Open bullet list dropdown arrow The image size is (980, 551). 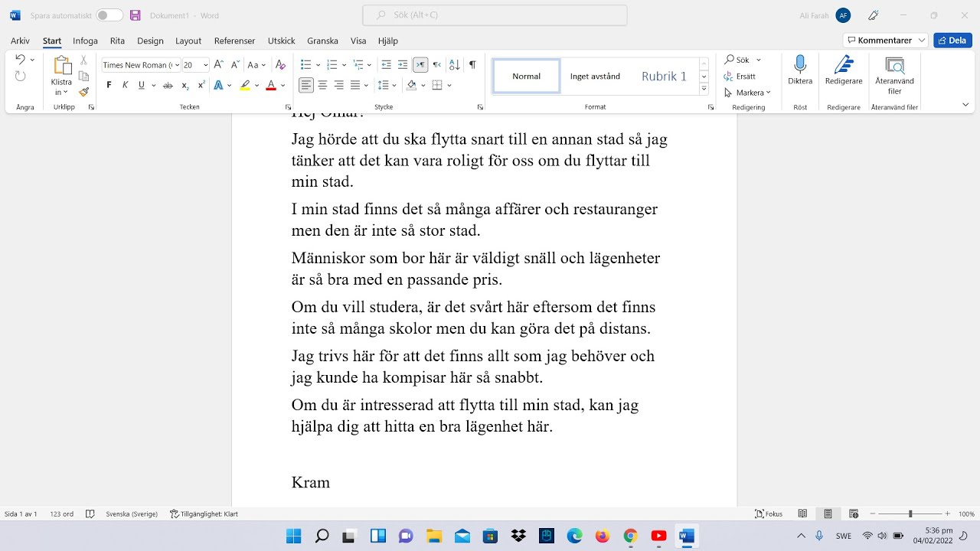(x=318, y=65)
